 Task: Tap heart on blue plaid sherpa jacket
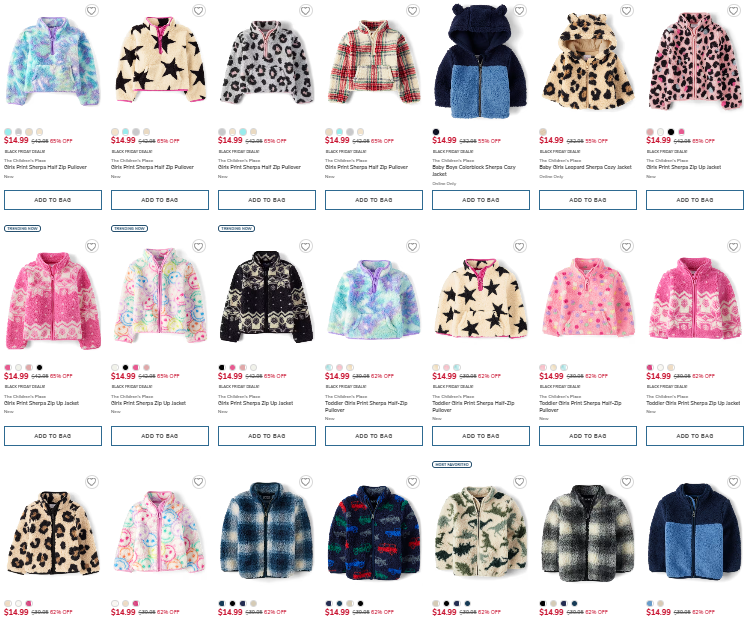(306, 482)
